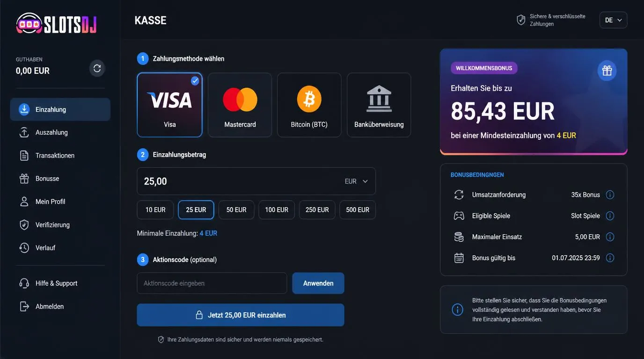The width and height of the screenshot is (644, 359).
Task: Click Jetzt 25,00 EUR einzahlen button
Action: [241, 315]
